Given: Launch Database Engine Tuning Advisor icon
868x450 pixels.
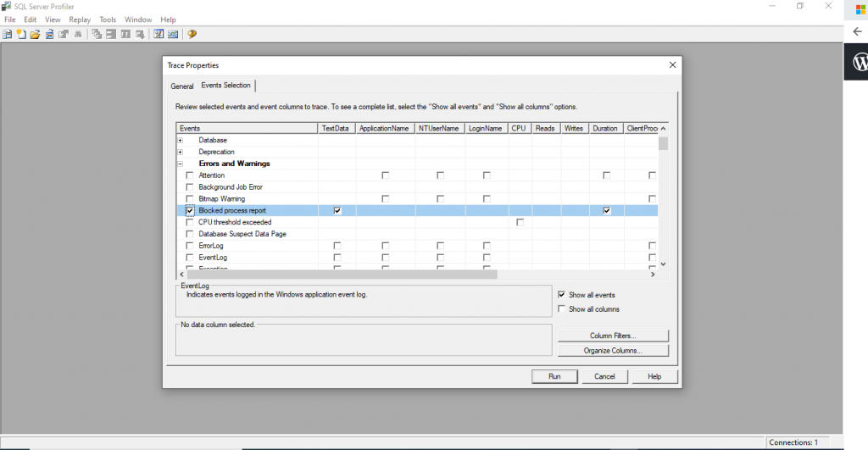Looking at the screenshot, I should click(x=159, y=34).
